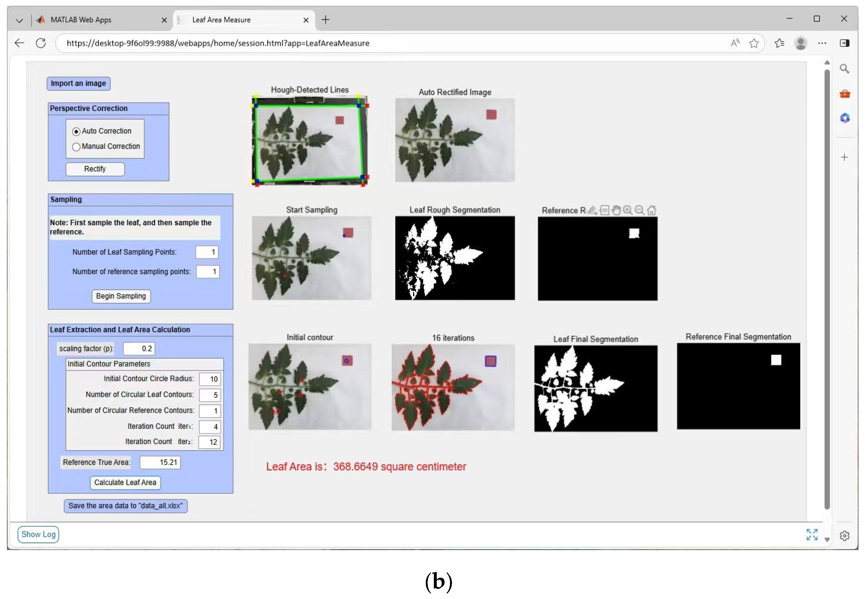Click the zoom in magnifier on axes
868x599 pixels.
(628, 211)
